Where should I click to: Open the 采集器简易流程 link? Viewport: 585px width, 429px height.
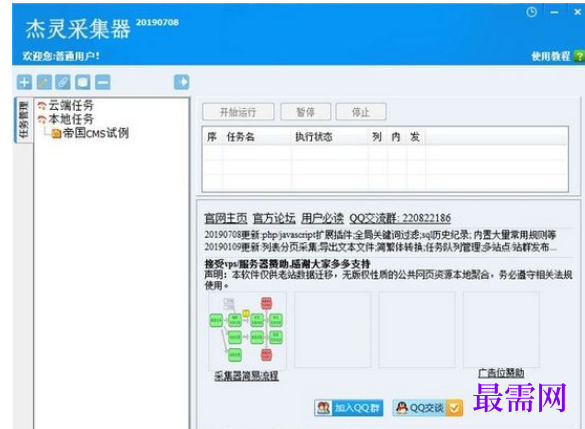click(246, 376)
